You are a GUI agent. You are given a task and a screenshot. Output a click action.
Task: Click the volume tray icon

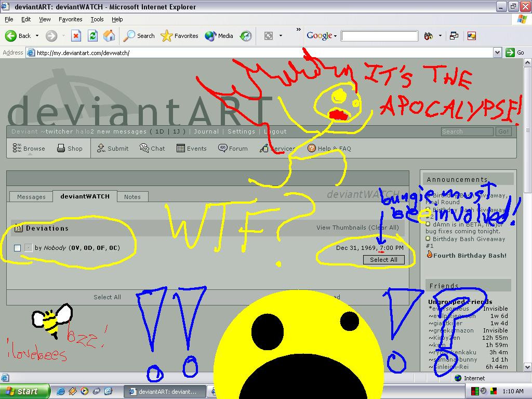click(x=484, y=391)
